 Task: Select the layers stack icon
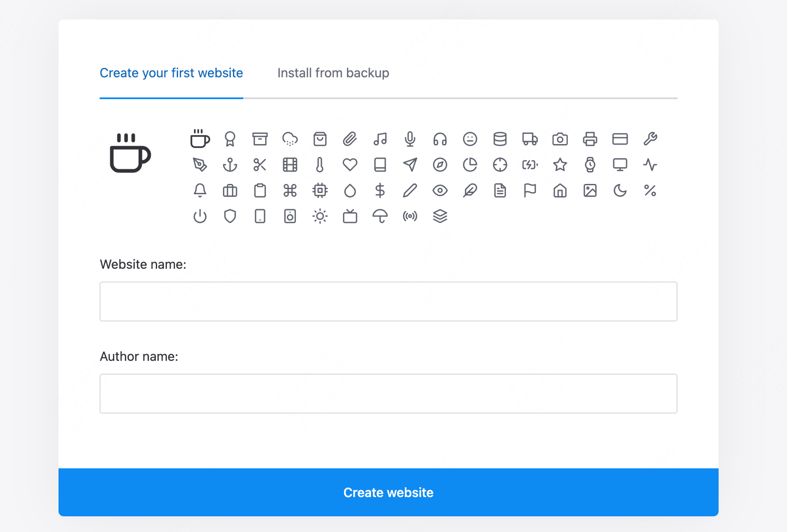(x=440, y=216)
